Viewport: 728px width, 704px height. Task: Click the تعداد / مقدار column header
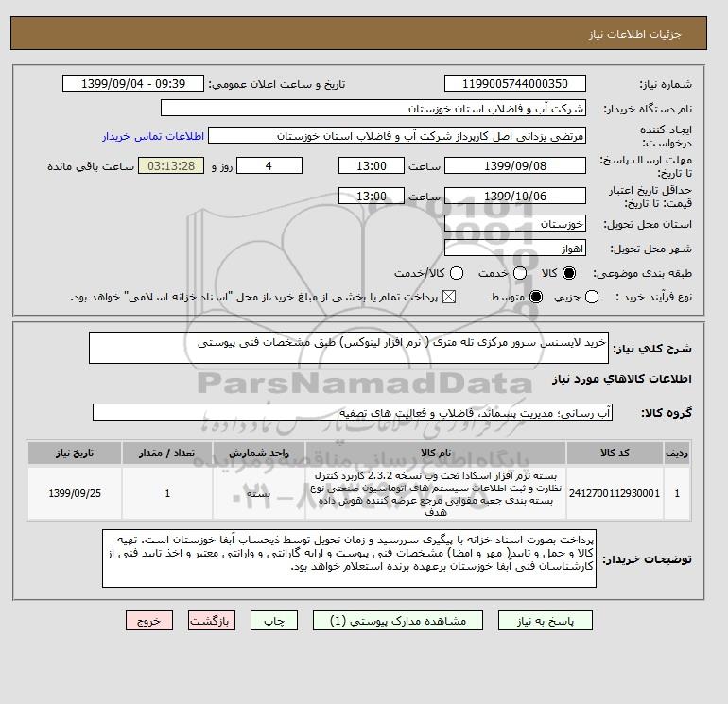[167, 453]
